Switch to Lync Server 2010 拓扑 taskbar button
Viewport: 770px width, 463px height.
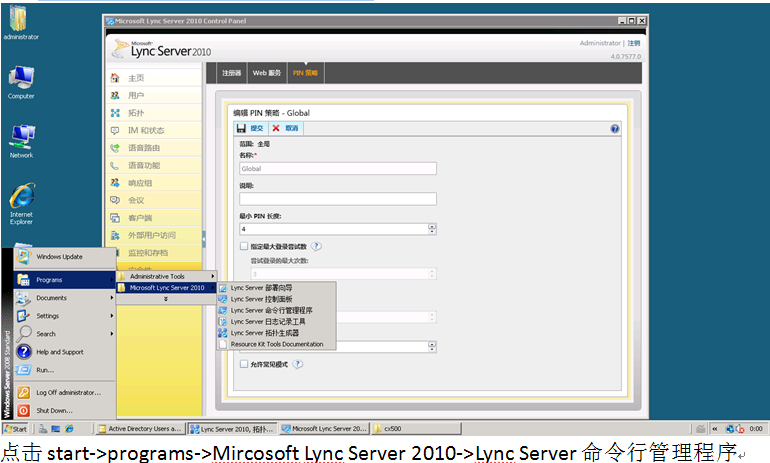233,429
